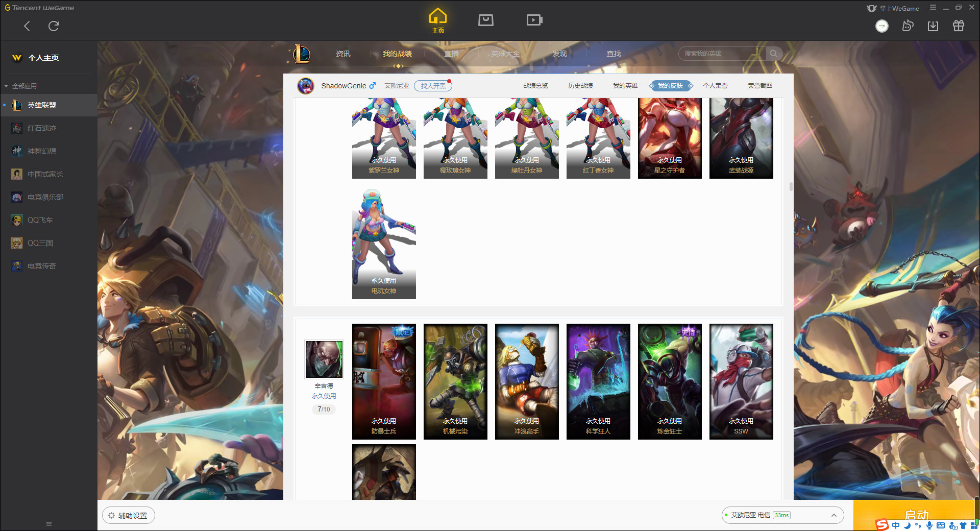Open the 发现 tab
Image resolution: width=980 pixels, height=531 pixels.
pos(559,54)
